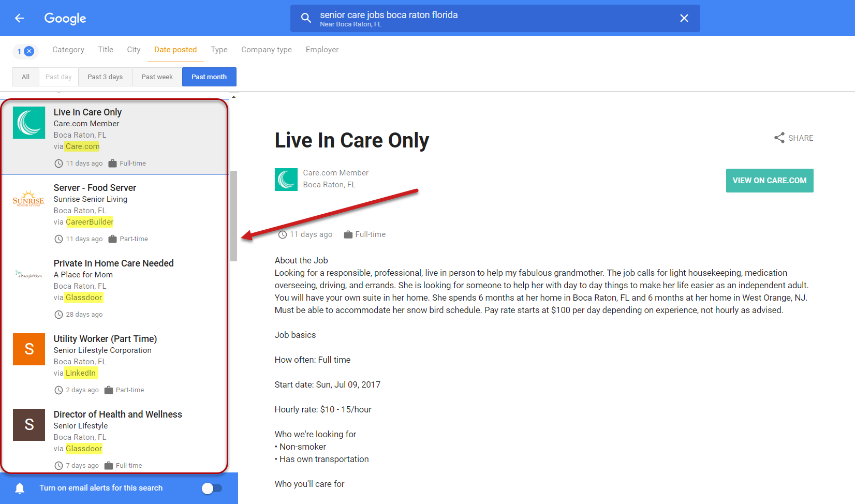Expand the Category filter

pyautogui.click(x=68, y=50)
